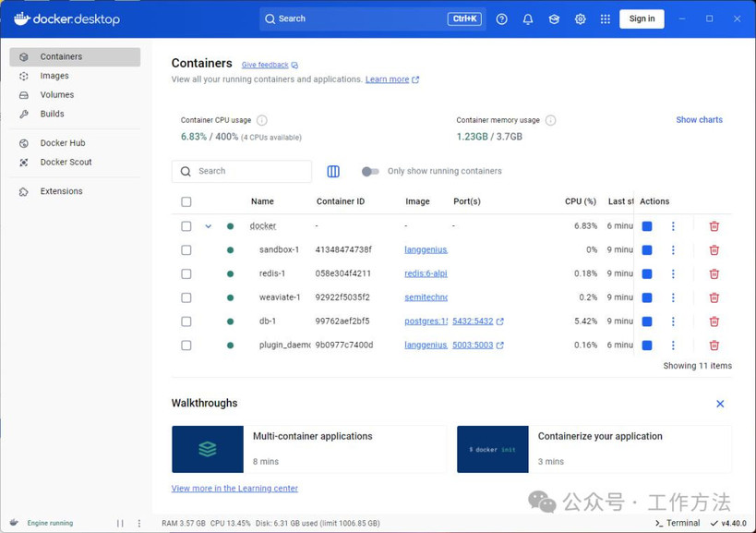Stop the plugin_daemon container
This screenshot has width=756, height=533.
(x=647, y=345)
